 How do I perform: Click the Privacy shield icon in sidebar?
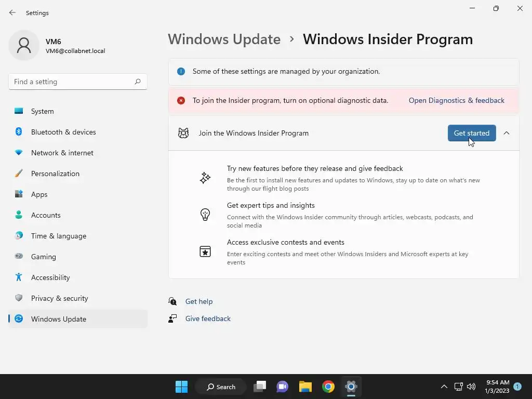[x=19, y=298]
